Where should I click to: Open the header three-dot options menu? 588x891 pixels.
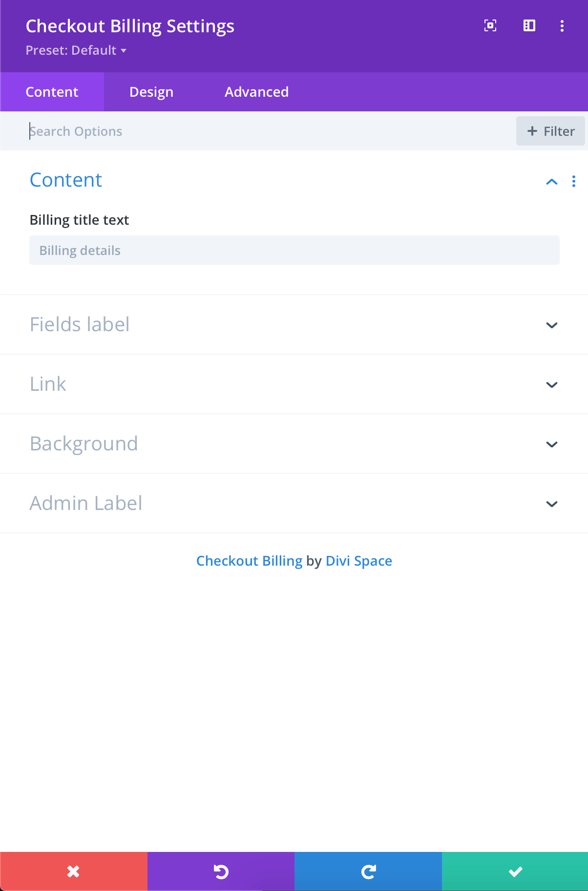click(x=562, y=26)
